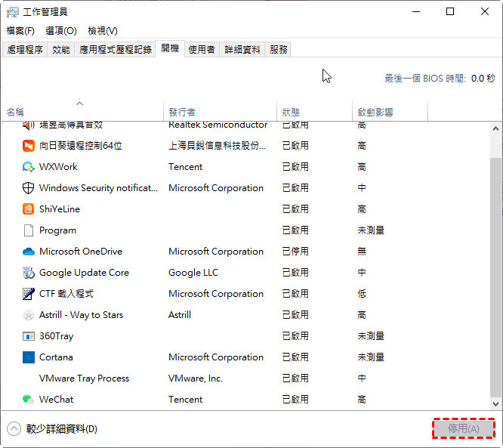Select the Google Update Core name
Image resolution: width=503 pixels, height=448 pixels.
coord(84,273)
